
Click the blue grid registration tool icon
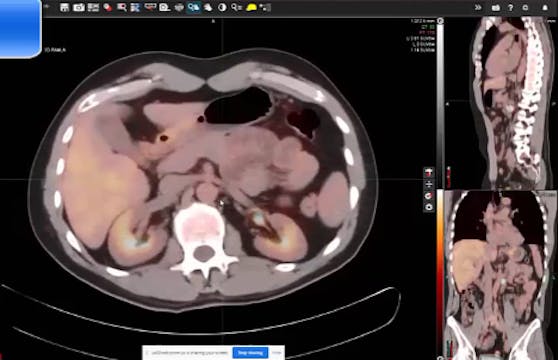point(136,7)
